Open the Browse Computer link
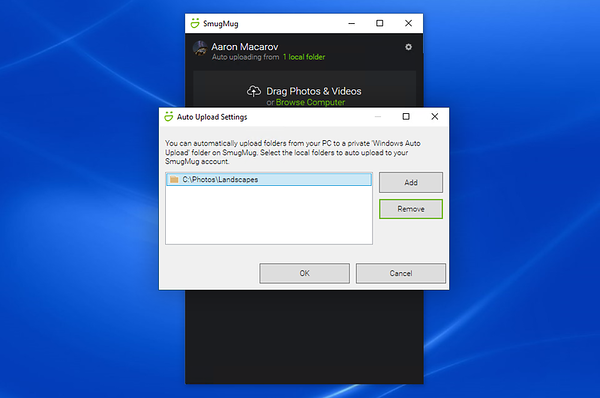The height and width of the screenshot is (398, 600). [310, 102]
